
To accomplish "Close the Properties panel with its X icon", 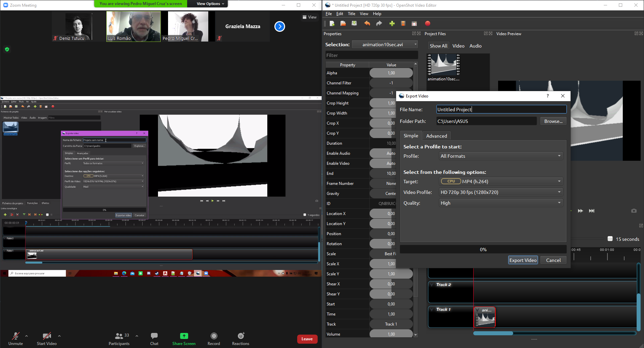I will (x=419, y=33).
